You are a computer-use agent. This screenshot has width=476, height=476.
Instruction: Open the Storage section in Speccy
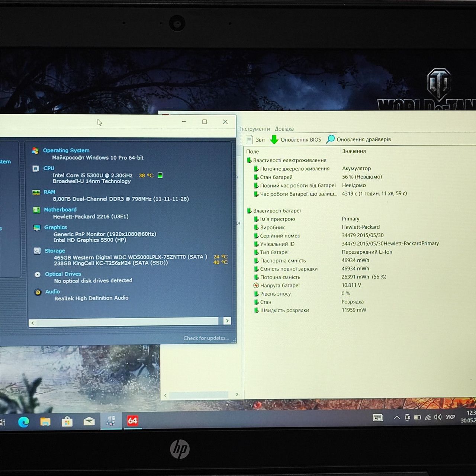[x=55, y=251]
